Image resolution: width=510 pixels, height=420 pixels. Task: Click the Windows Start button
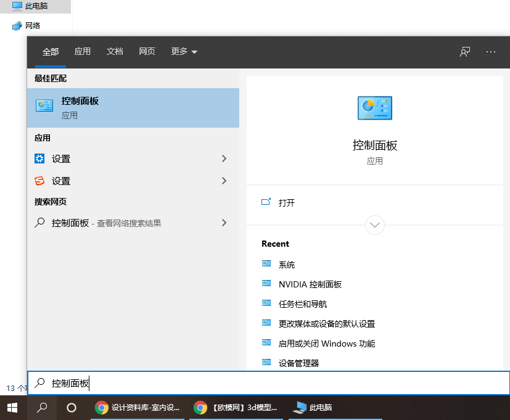coord(12,408)
